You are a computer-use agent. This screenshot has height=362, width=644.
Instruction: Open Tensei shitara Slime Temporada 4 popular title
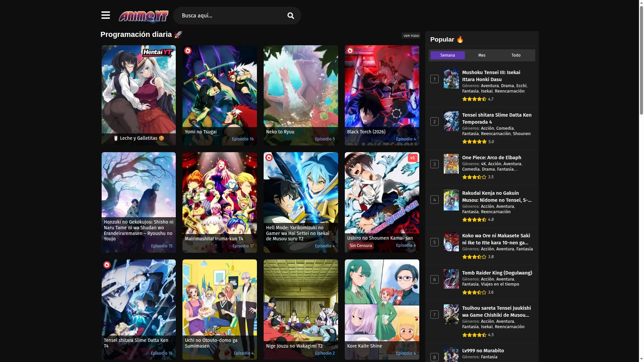click(497, 118)
